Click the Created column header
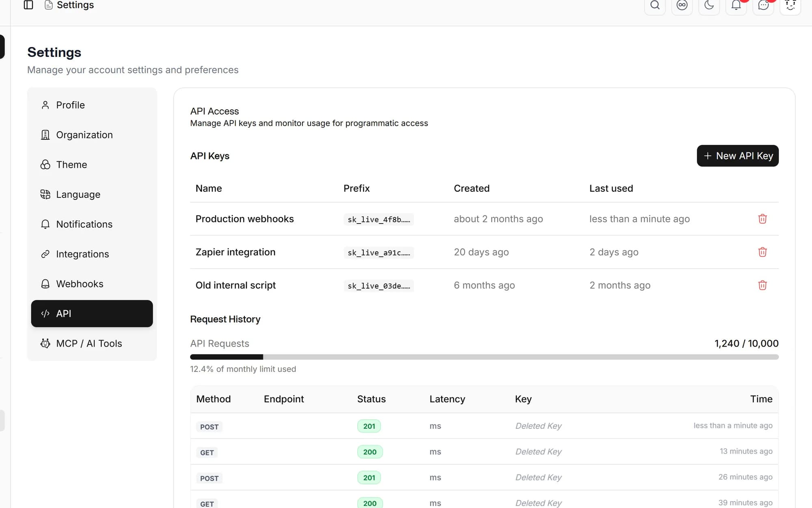The image size is (812, 508). tap(471, 189)
